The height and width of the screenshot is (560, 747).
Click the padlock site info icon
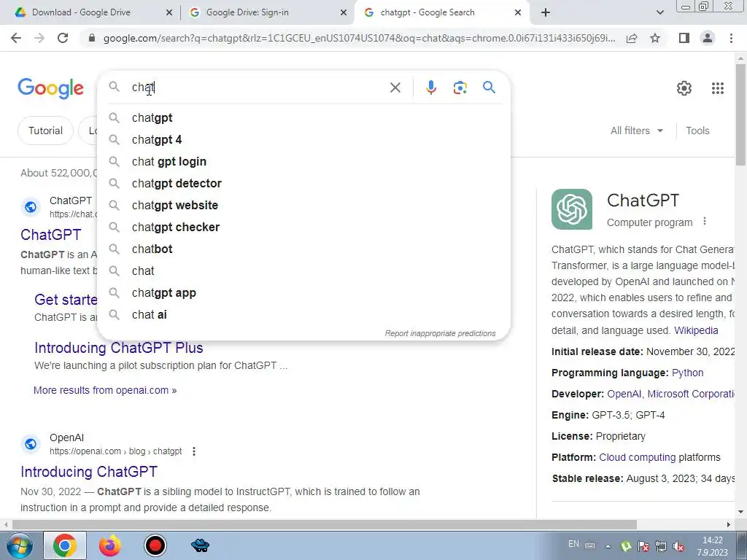point(92,38)
